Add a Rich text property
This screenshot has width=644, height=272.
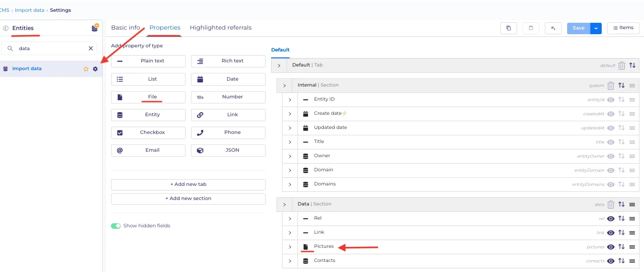228,61
